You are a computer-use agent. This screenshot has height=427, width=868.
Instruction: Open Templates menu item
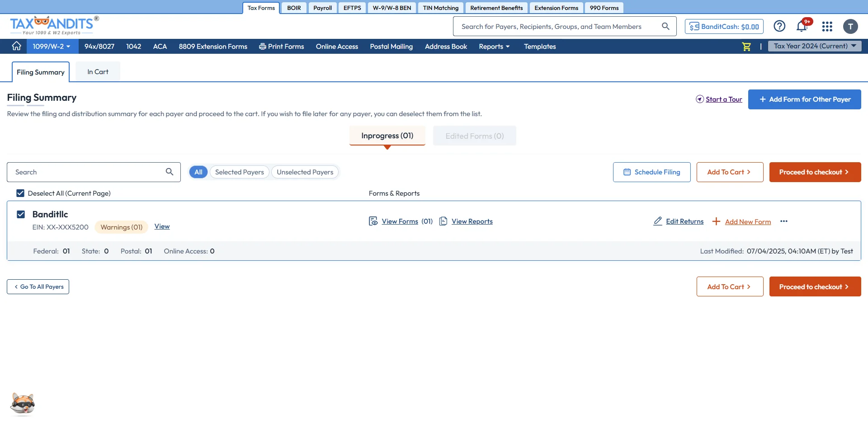(540, 46)
